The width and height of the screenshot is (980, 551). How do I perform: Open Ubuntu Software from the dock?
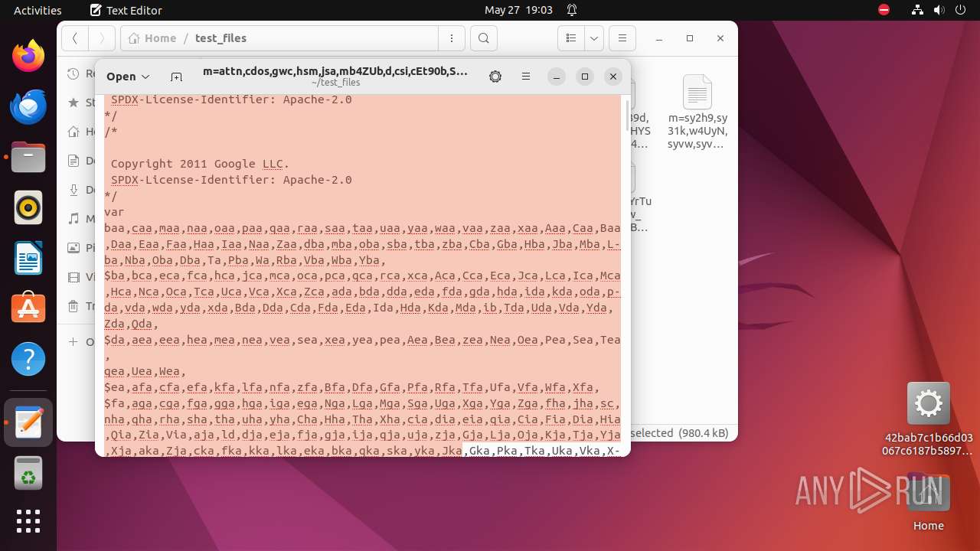click(28, 308)
